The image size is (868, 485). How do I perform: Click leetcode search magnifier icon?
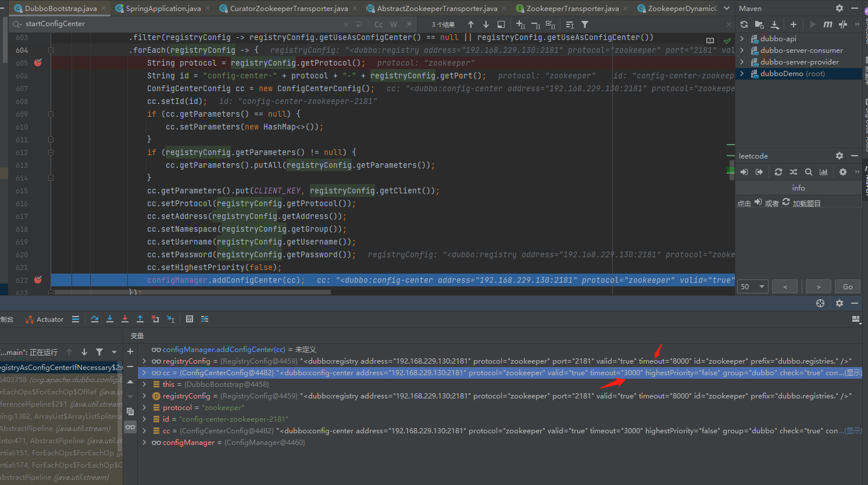click(809, 172)
